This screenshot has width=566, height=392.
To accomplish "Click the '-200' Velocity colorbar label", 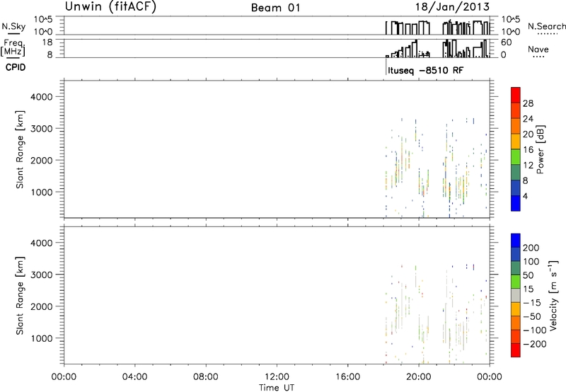I will [535, 344].
